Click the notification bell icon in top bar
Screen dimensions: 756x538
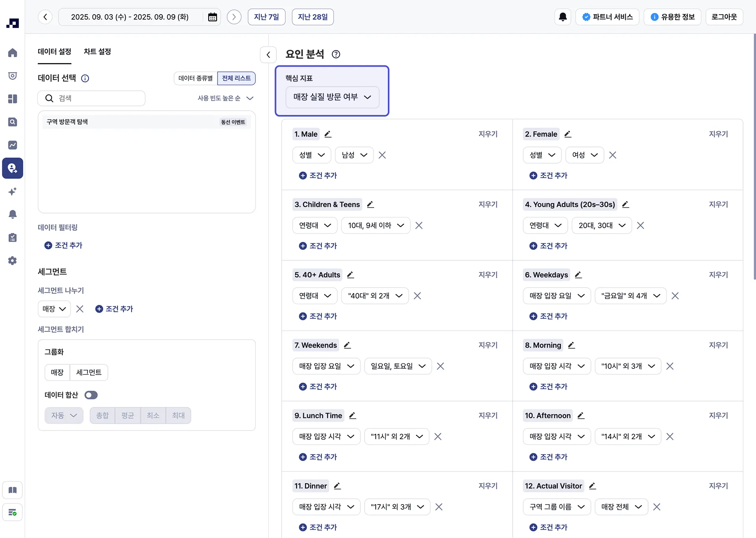[563, 17]
